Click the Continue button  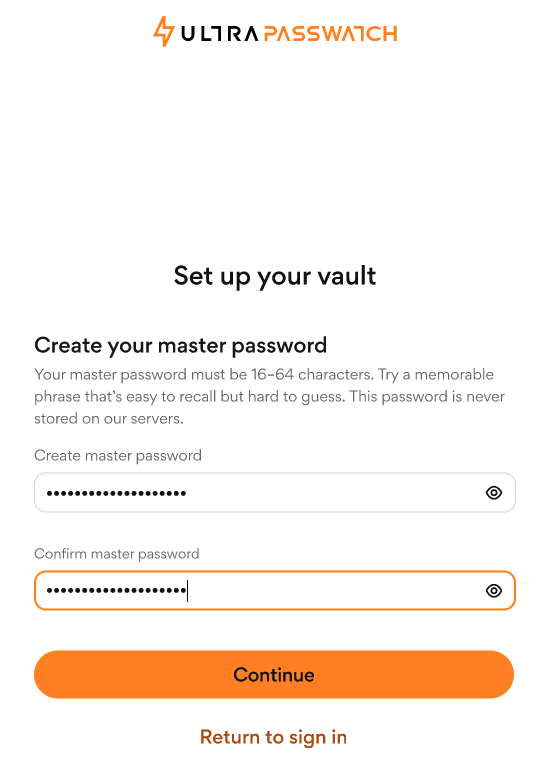[x=274, y=675]
